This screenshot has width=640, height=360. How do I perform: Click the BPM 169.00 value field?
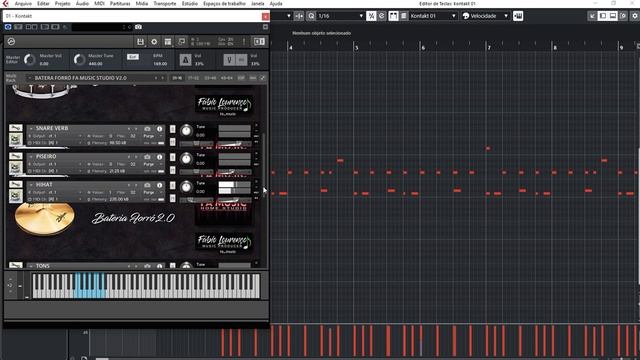click(x=160, y=64)
